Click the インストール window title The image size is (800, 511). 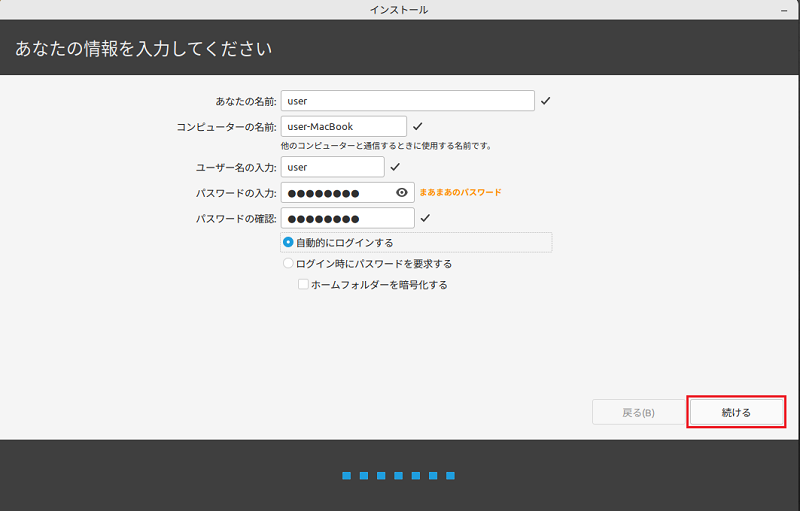tap(399, 10)
